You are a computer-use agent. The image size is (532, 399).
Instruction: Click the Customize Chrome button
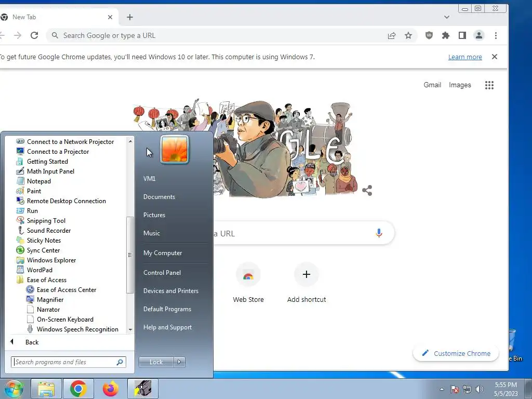[456, 353]
